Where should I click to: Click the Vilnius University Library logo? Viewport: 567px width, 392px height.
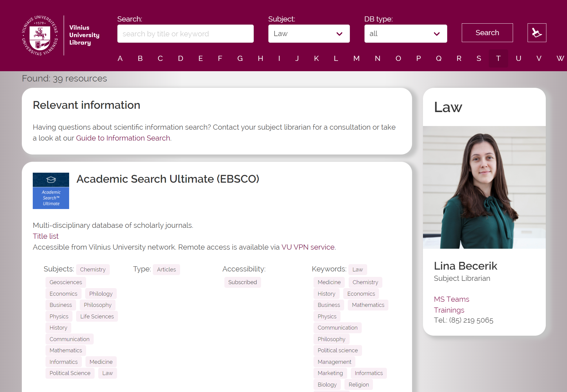coord(61,35)
